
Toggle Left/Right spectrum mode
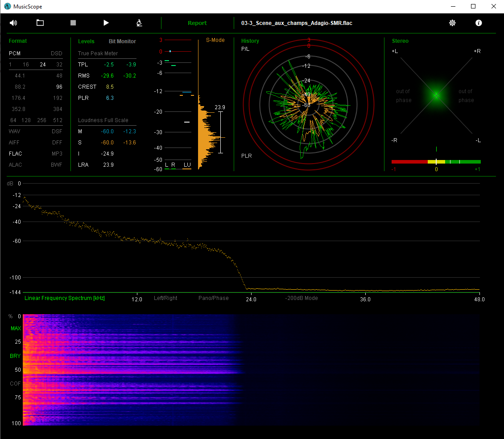[x=165, y=298]
